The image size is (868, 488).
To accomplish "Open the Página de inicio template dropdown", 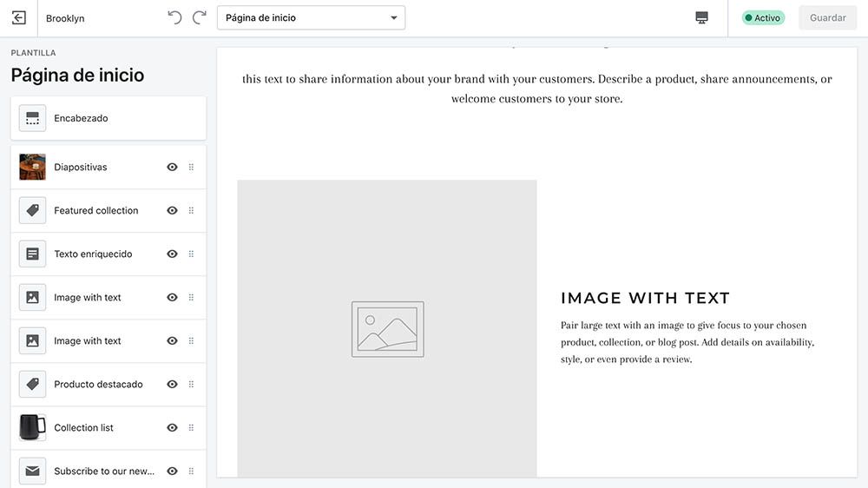I will click(x=311, y=17).
